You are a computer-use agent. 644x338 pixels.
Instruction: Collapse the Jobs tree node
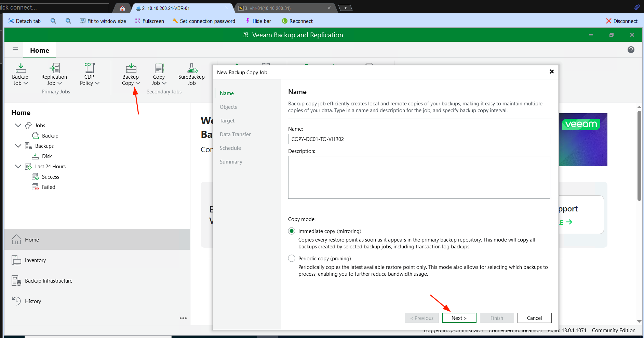click(x=18, y=125)
